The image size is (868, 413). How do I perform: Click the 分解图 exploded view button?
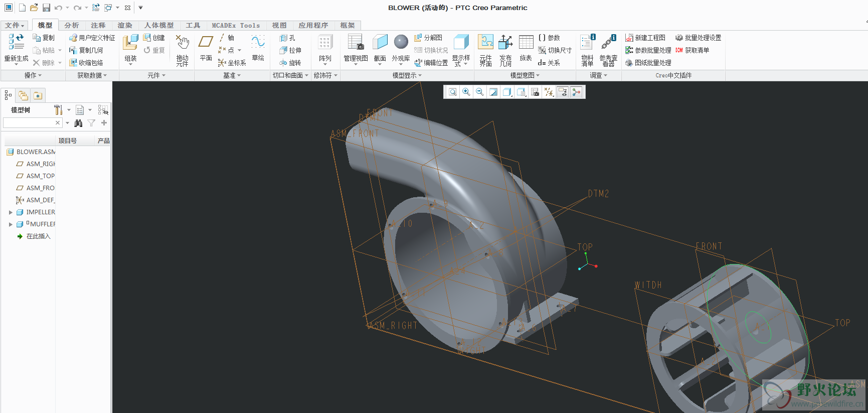428,38
